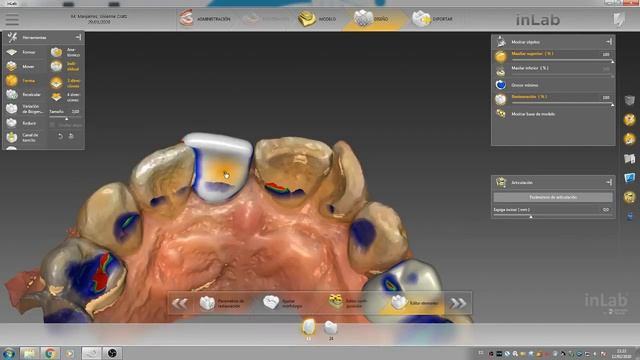
Task: Select the tooth 24 thumbnail
Action: pyautogui.click(x=331, y=330)
